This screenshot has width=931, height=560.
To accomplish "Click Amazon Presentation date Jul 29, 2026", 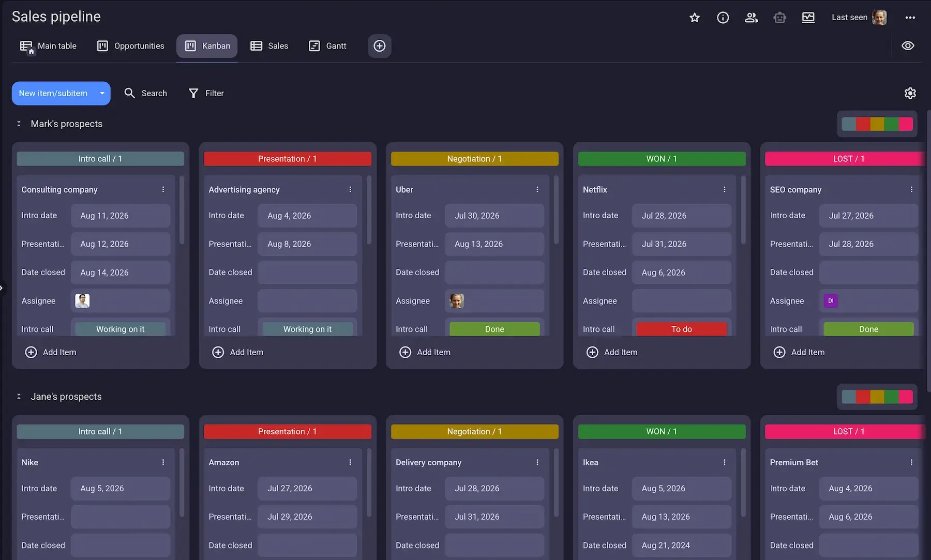I will [307, 517].
